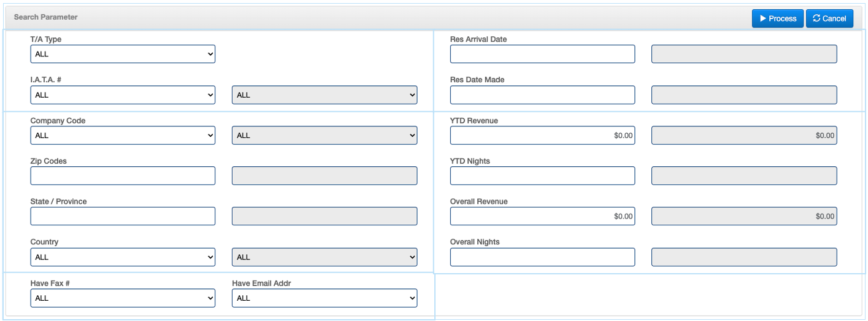
Task: Focus the first YTD Nights field
Action: tap(542, 176)
